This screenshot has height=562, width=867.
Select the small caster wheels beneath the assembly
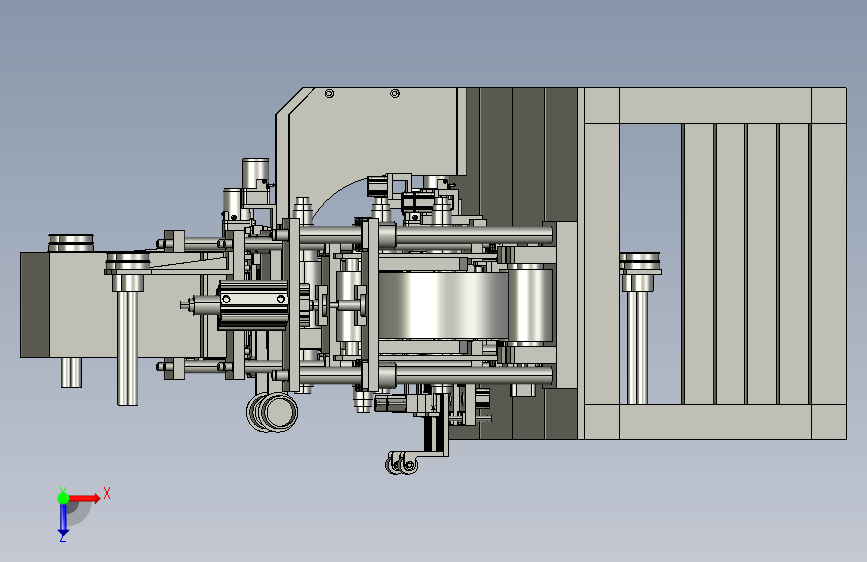pyautogui.click(x=401, y=463)
